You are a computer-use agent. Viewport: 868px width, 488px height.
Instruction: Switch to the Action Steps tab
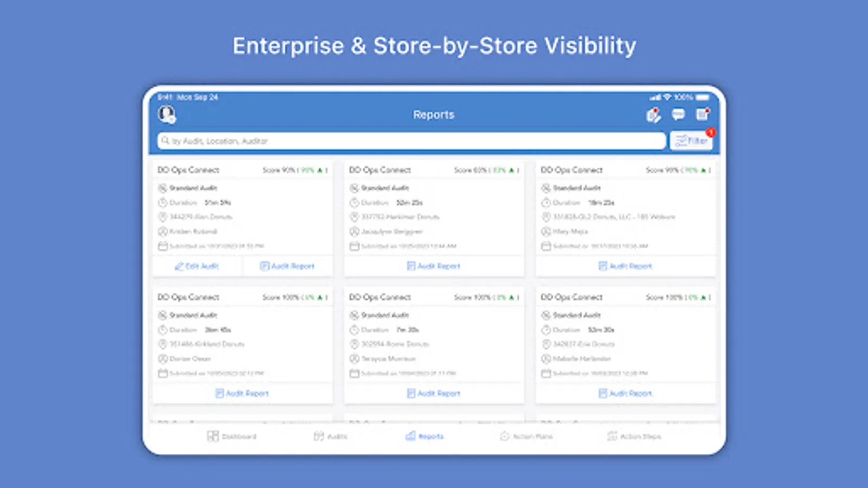(634, 436)
